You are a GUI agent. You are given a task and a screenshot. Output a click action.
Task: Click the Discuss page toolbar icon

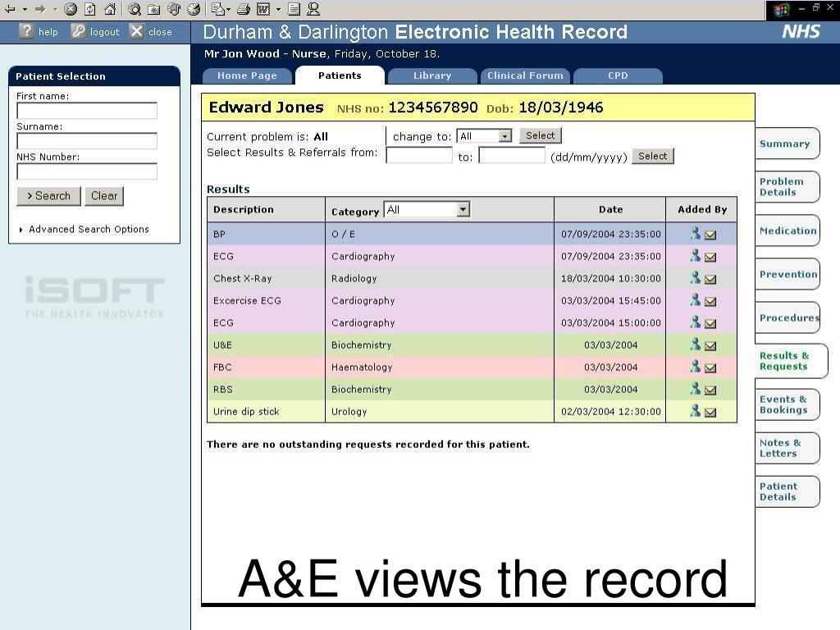(294, 8)
